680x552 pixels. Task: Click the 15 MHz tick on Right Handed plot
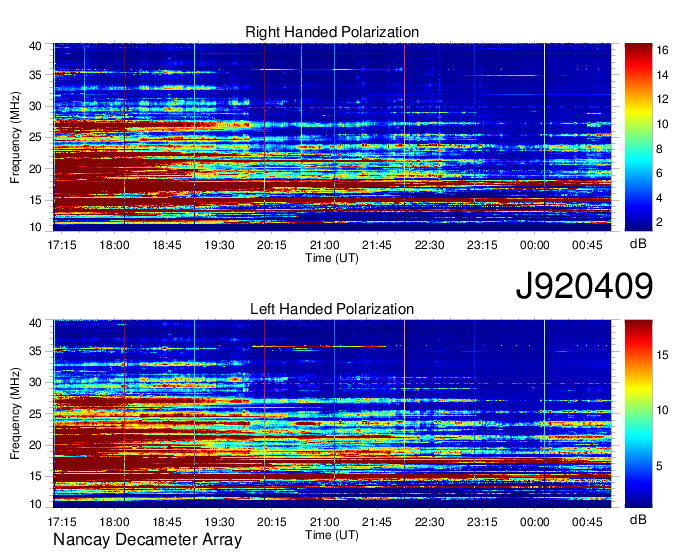point(35,200)
